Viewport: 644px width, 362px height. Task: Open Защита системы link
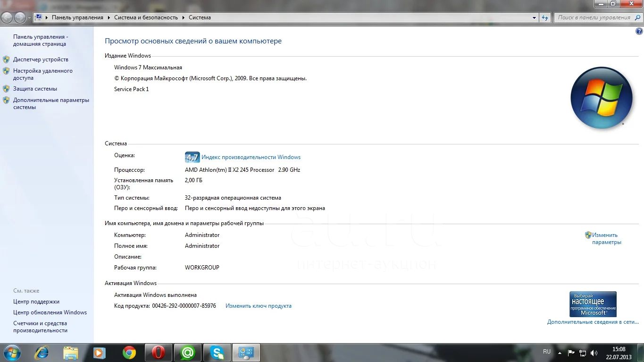(x=35, y=89)
